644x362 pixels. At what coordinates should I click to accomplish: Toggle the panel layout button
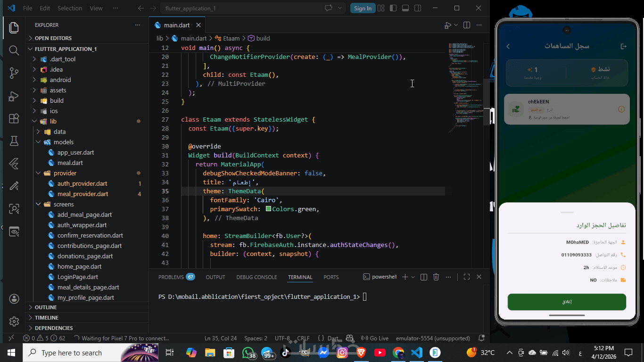[405, 8]
